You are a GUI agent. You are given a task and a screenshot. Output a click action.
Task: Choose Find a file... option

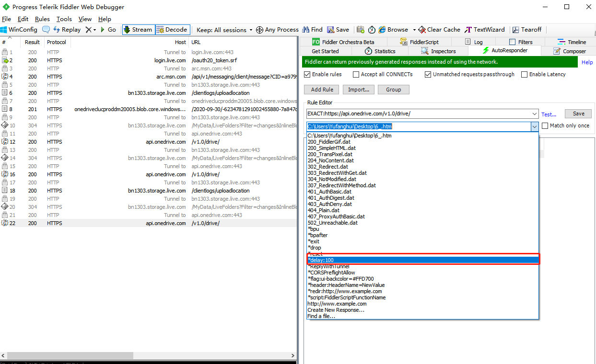tap(422, 316)
